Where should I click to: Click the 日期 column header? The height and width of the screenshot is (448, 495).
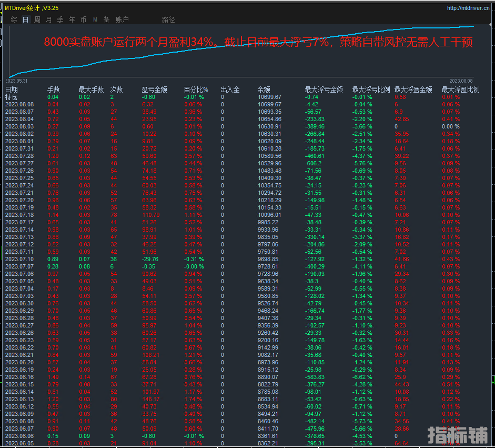tap(12, 89)
